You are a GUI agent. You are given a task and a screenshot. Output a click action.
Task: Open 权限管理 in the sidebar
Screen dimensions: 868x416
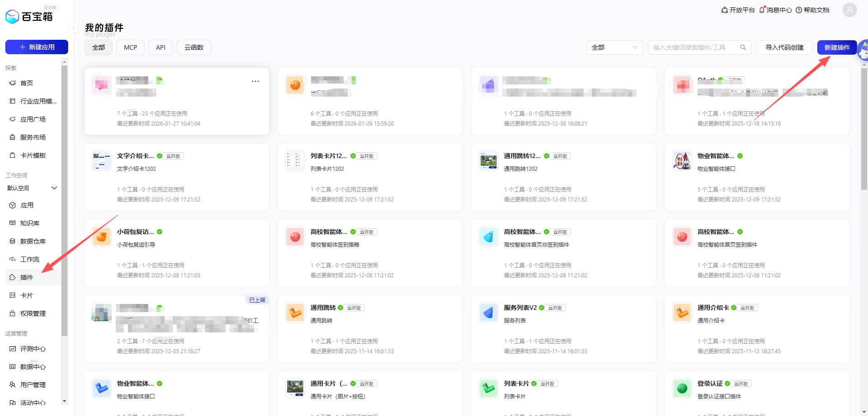(33, 313)
